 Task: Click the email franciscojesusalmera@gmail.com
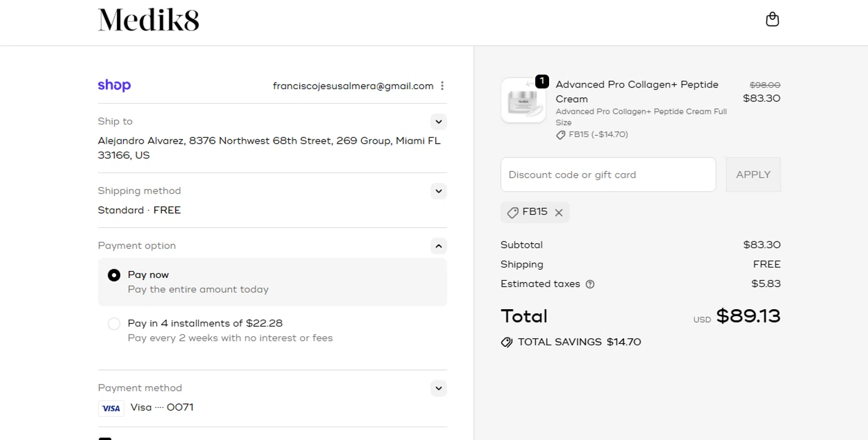pyautogui.click(x=353, y=86)
